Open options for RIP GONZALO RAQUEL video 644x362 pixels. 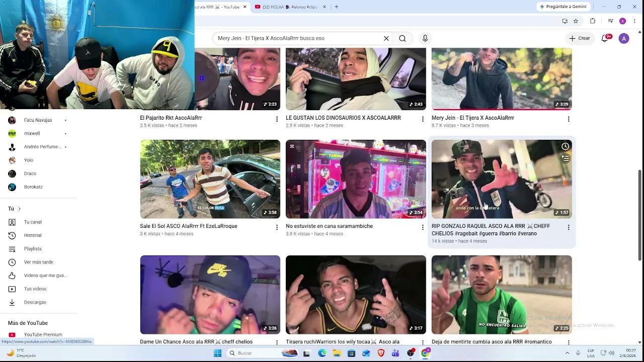click(x=569, y=227)
